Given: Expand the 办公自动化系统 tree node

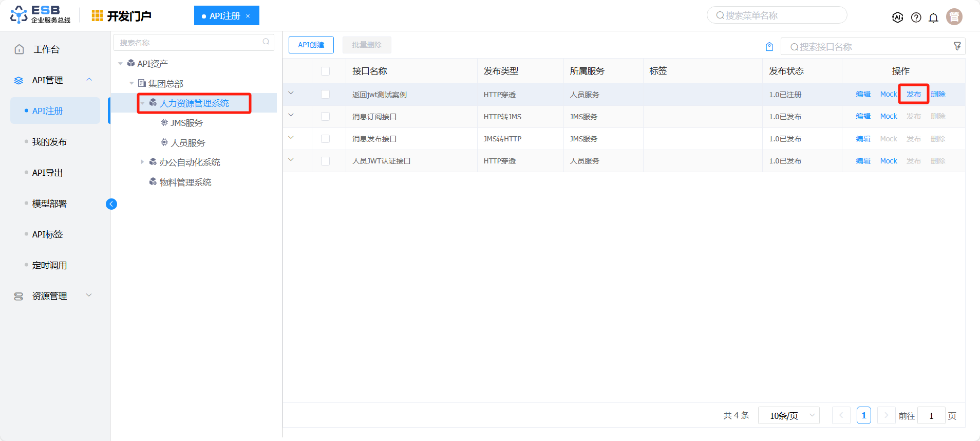Looking at the screenshot, I should coord(142,162).
